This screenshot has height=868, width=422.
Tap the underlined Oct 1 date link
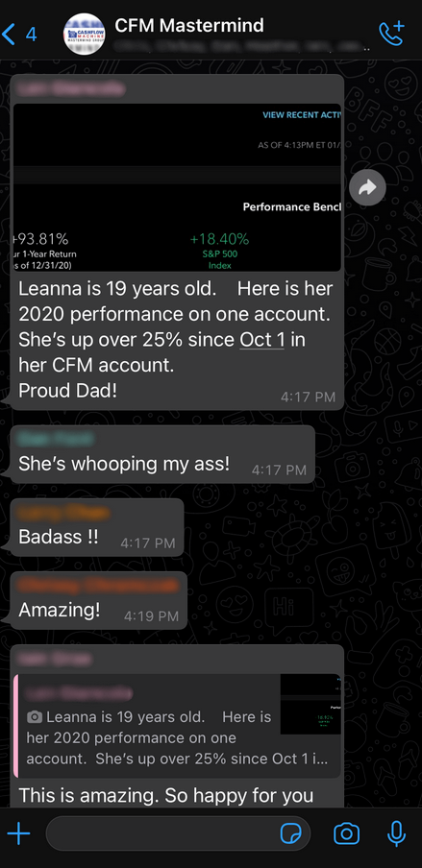click(x=261, y=339)
